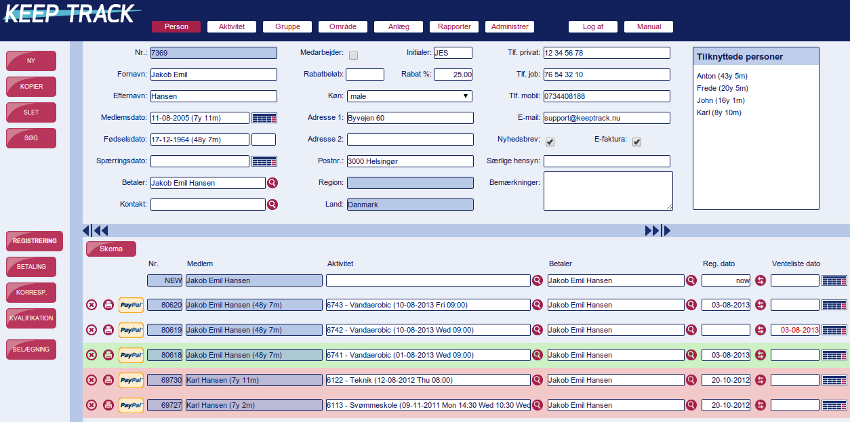Select Frede in Tilknyttede personer

(722, 88)
